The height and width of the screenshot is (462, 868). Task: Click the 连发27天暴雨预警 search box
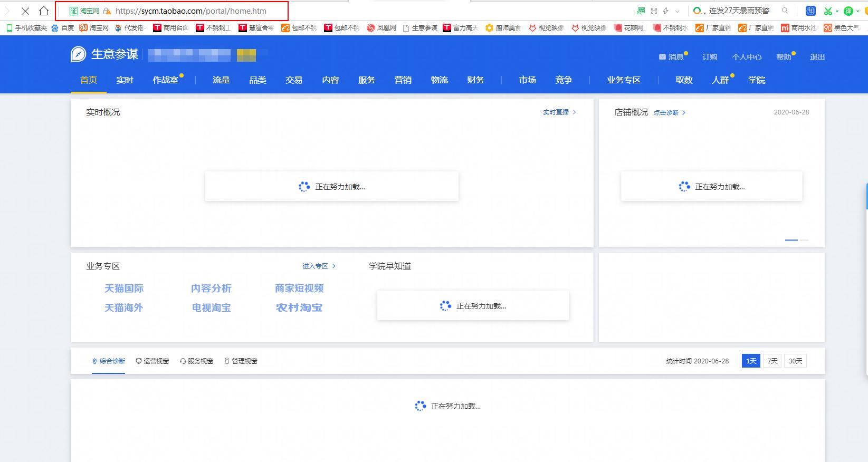tap(739, 11)
